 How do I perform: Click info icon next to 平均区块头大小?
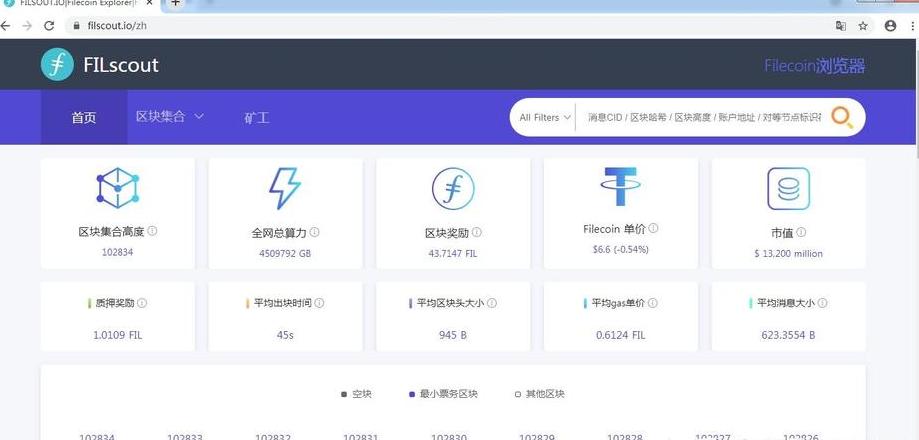[492, 303]
